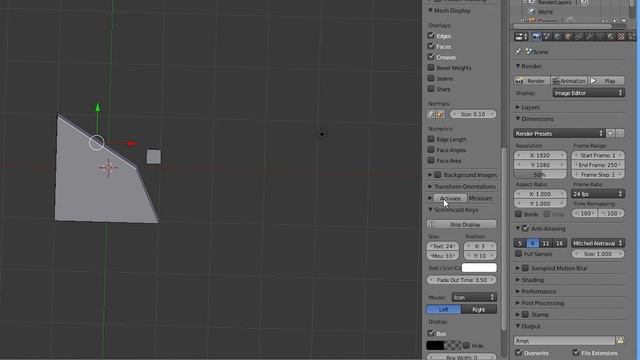640x360 pixels.
Task: Expand the Shading panel
Action: point(518,280)
